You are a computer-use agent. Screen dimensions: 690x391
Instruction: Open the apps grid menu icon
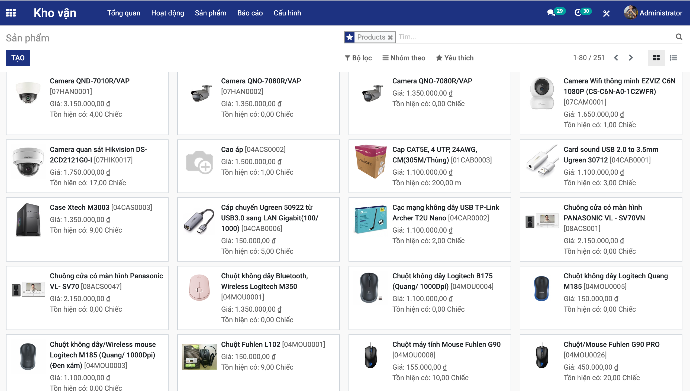point(11,13)
